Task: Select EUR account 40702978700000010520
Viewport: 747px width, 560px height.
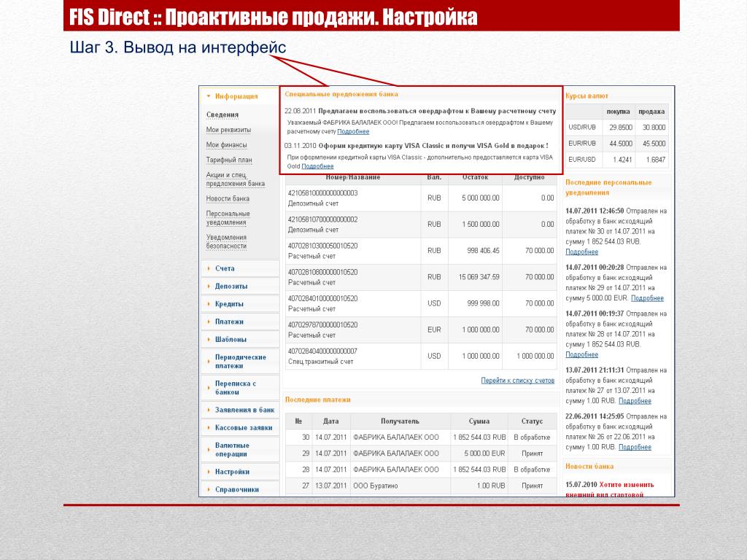Action: pyautogui.click(x=322, y=324)
